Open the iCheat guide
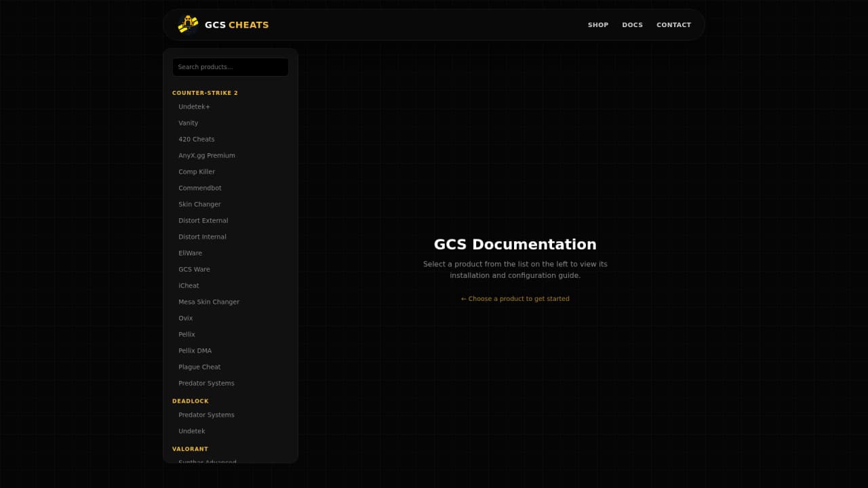Viewport: 868px width, 488px height. pos(231,286)
